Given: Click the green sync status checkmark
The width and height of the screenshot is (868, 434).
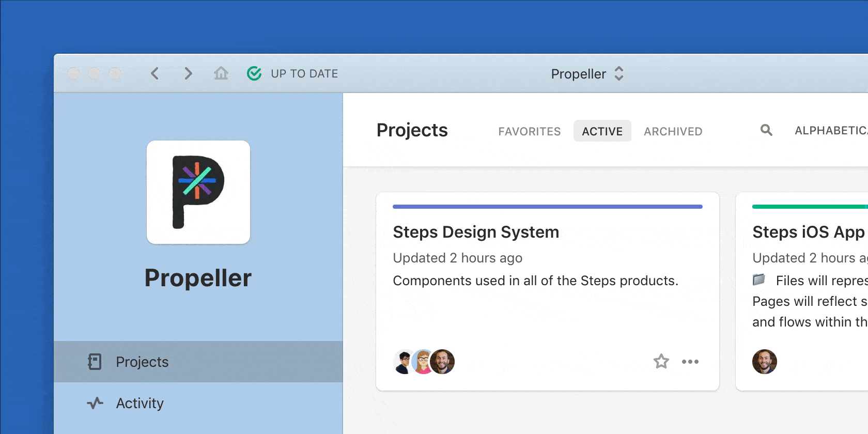Looking at the screenshot, I should click(x=254, y=74).
